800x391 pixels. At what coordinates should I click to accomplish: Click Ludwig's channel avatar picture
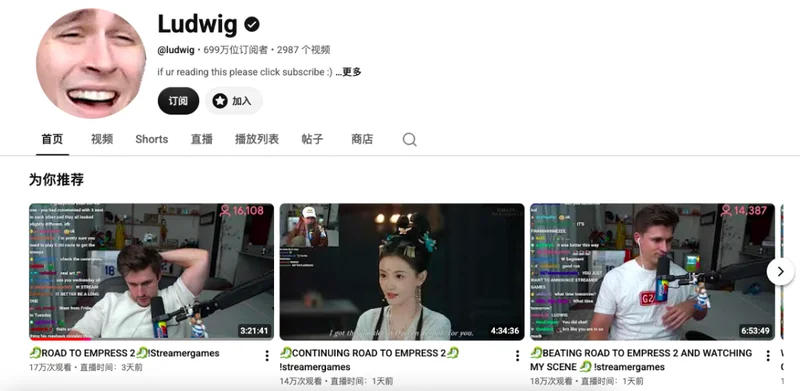pos(91,63)
